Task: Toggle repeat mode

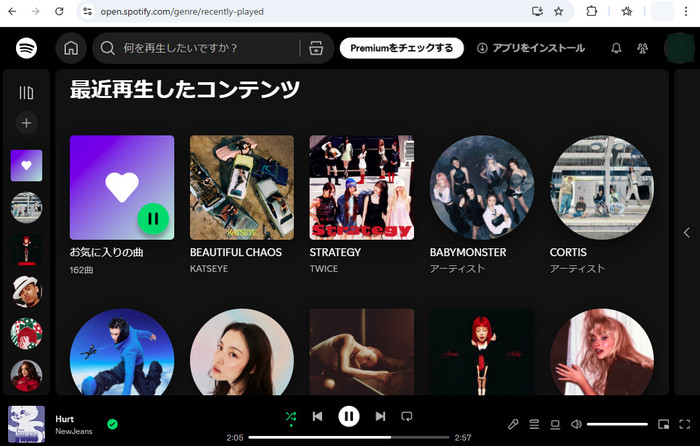Action: tap(407, 417)
